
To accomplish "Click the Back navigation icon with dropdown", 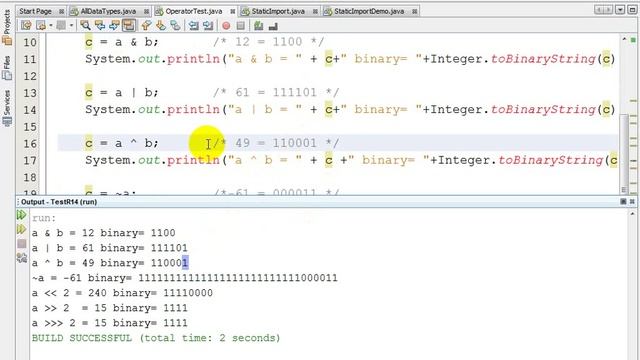I will coord(41,26).
